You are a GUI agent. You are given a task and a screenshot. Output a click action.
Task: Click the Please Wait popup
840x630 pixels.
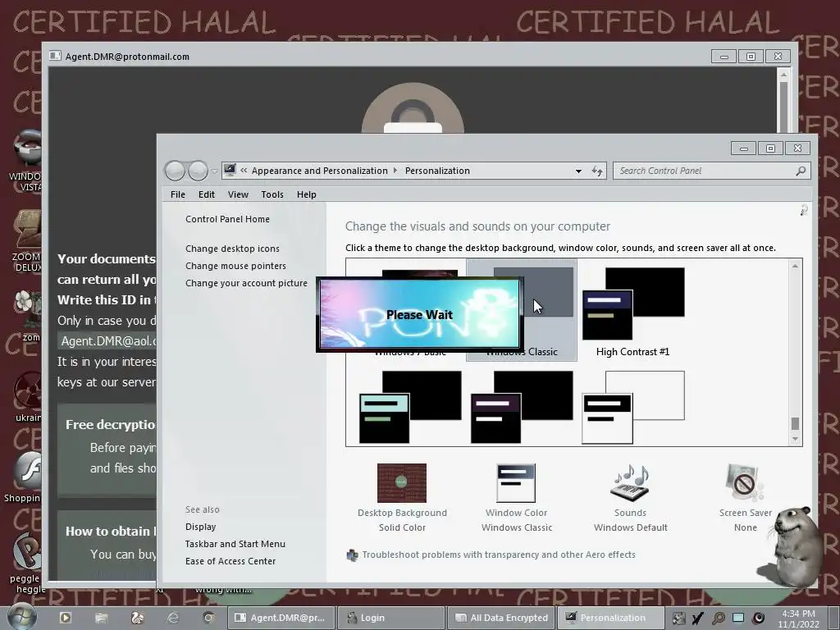[x=419, y=314]
